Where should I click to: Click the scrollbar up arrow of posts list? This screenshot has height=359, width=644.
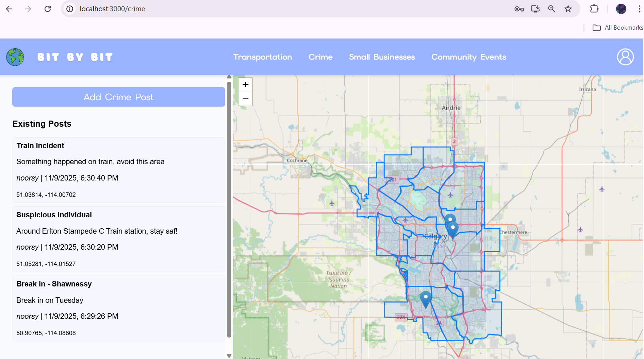[229, 77]
